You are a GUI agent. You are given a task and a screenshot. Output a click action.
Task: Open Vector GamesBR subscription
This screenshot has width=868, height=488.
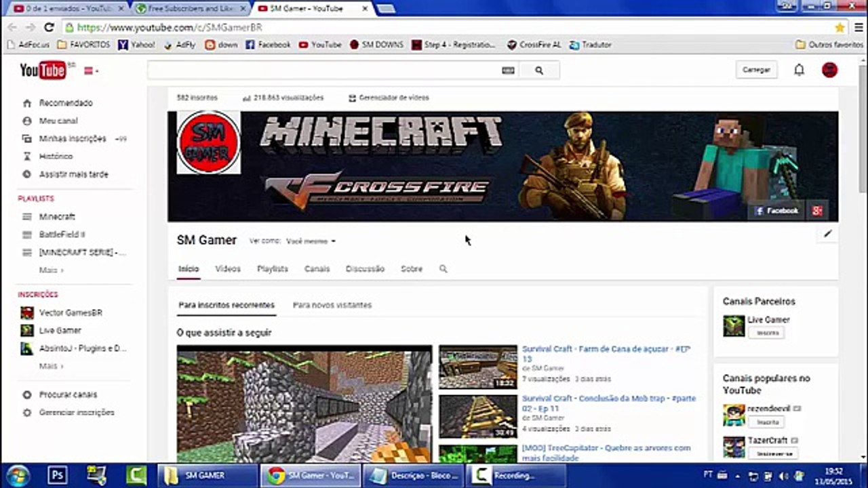click(71, 313)
